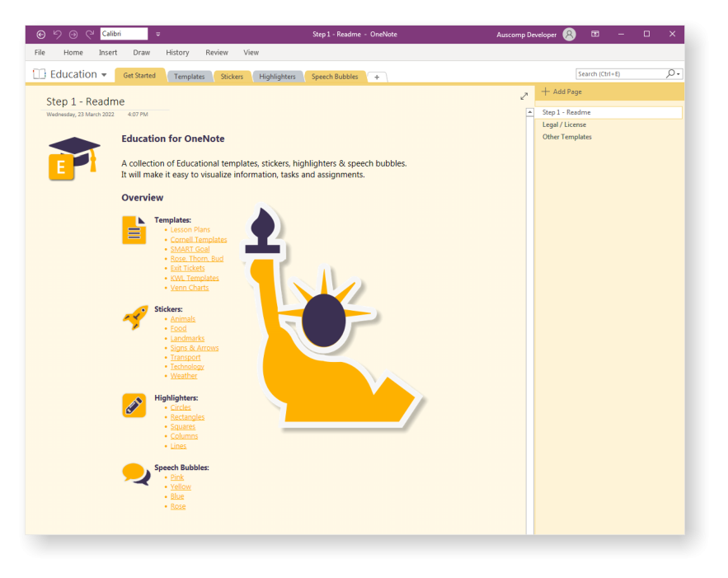Open the Customize Quick Access Toolbar arrow

coord(157,35)
